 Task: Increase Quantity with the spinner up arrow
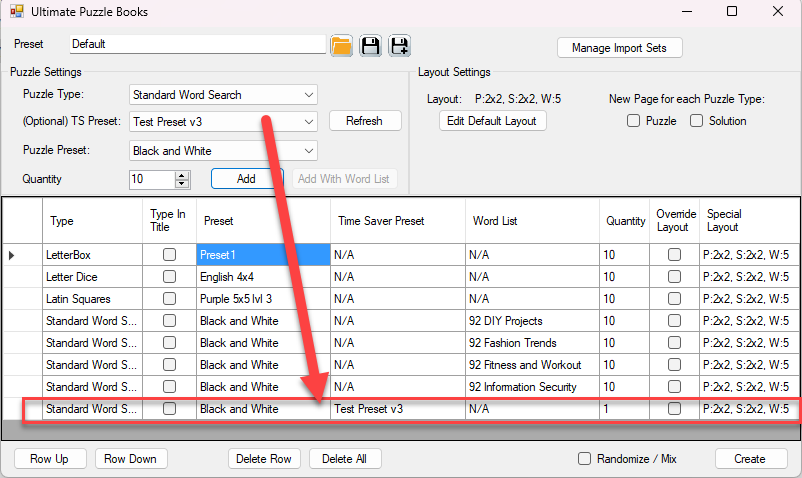click(x=181, y=175)
